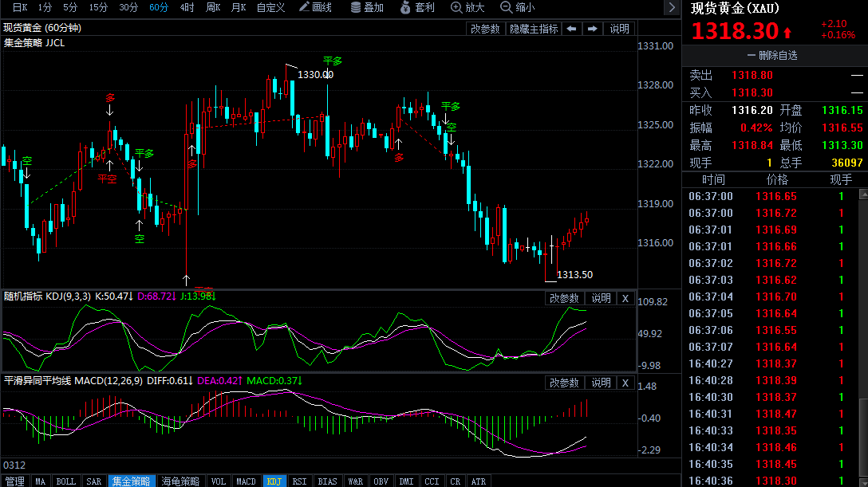Viewport: 868px width, 487px height.
Task: Select the 海龟策略 indicator tab
Action: (180, 481)
